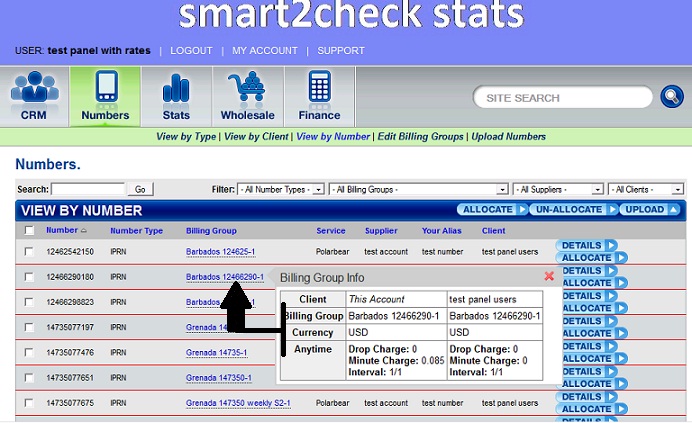Image resolution: width=692 pixels, height=423 pixels.
Task: Open the All Clients filter dropdown
Action: 646,189
